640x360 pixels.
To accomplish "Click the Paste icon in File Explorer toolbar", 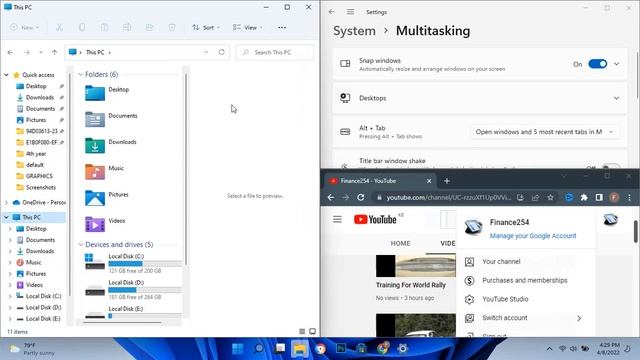I will coord(104,27).
